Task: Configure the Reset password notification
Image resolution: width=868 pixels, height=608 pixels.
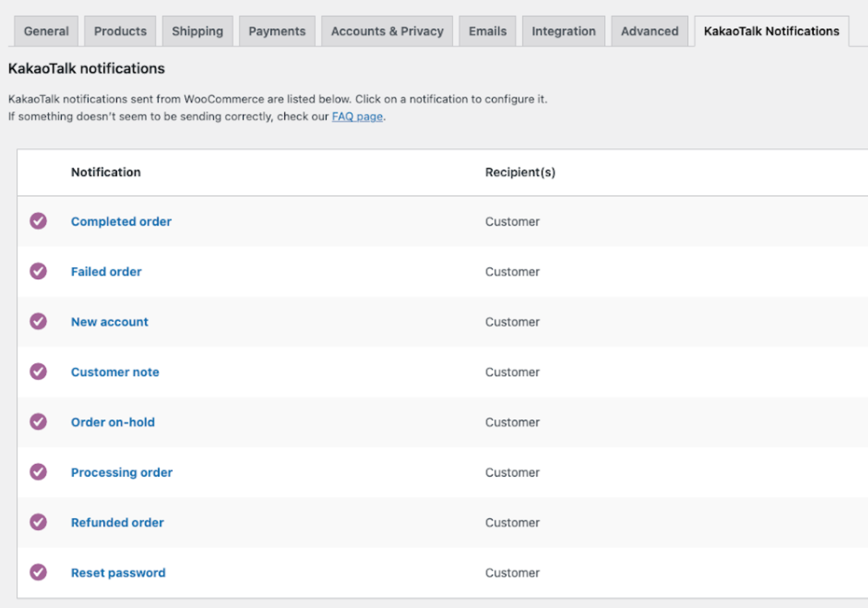Action: 118,573
